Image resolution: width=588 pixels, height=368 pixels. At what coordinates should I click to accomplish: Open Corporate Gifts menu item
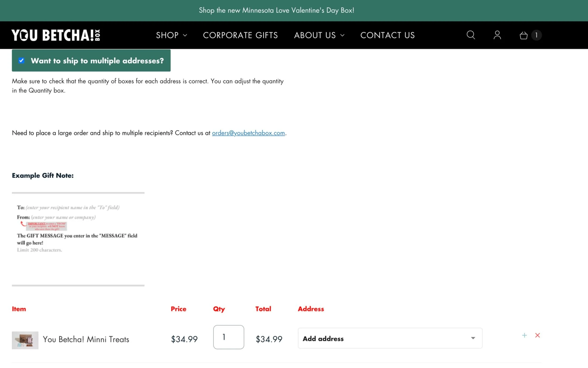point(240,35)
